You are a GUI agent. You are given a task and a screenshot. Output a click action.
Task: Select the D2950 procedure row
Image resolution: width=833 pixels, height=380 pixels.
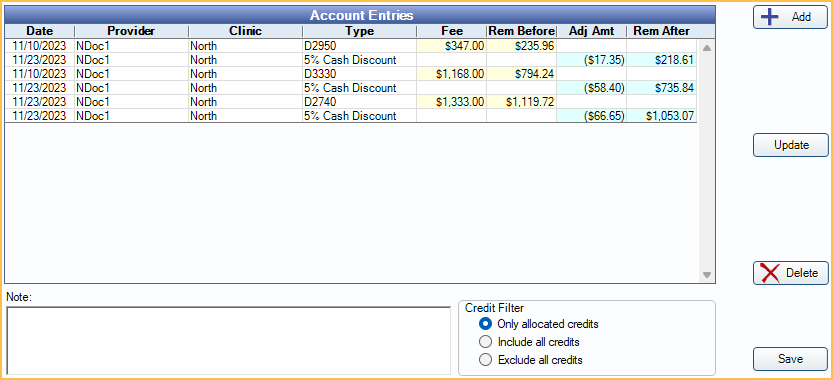point(351,46)
